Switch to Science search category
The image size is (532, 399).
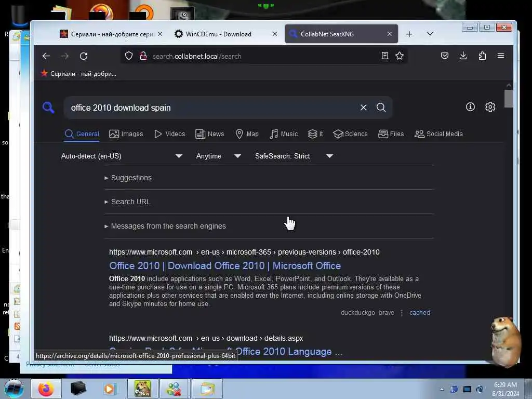[351, 134]
